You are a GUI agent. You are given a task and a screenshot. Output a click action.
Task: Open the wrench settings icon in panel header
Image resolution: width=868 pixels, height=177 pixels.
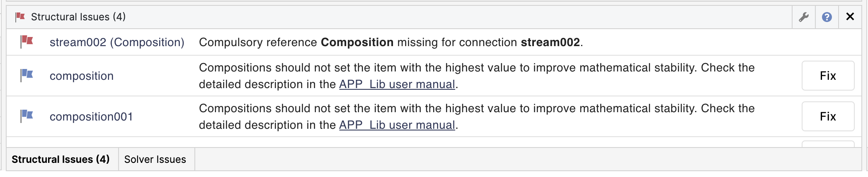(804, 17)
